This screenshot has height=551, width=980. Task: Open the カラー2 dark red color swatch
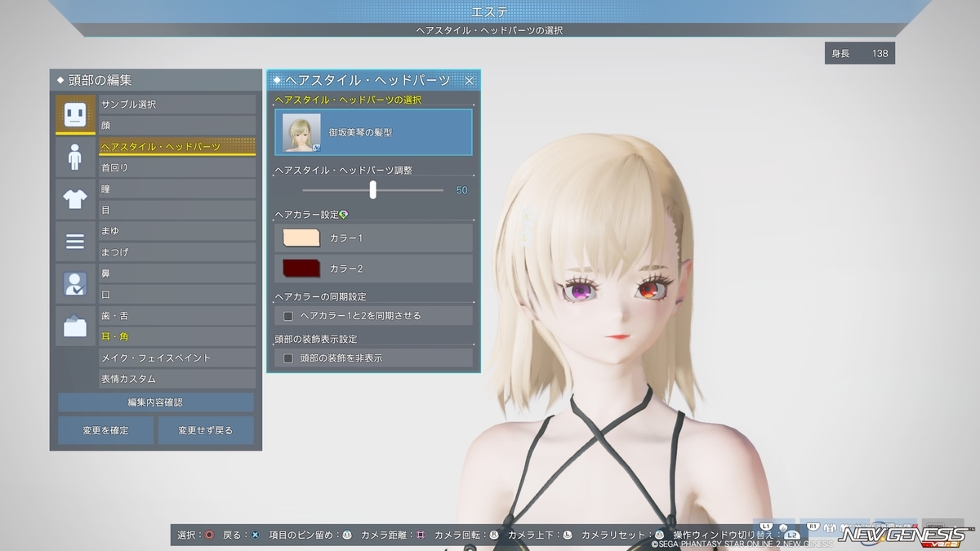pyautogui.click(x=301, y=268)
